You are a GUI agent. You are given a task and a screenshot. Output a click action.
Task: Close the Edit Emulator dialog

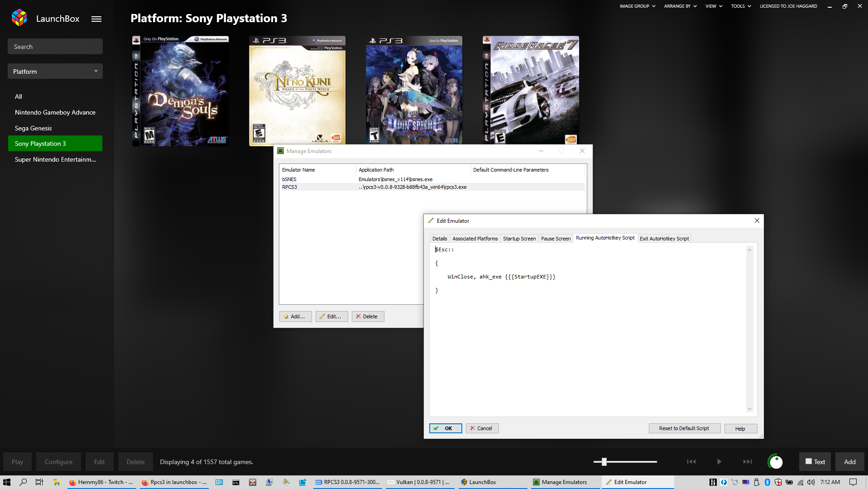757,221
